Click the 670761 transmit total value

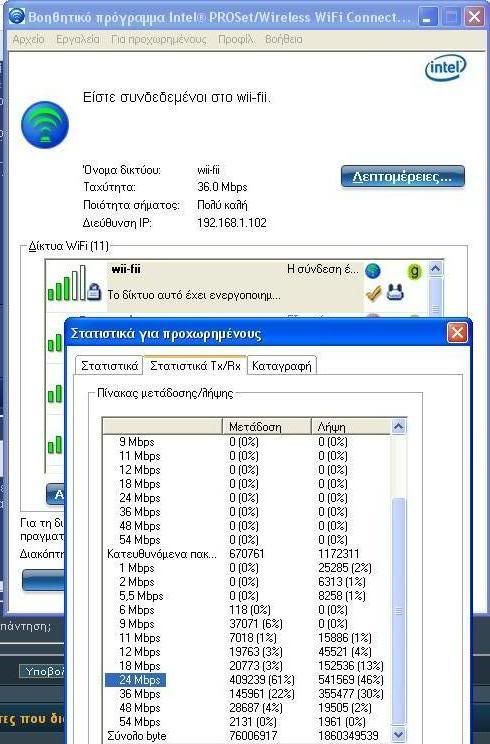click(x=247, y=554)
